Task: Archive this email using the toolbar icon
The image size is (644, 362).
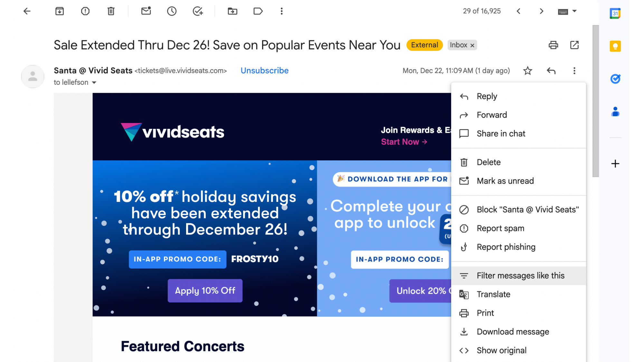Action: pos(60,11)
